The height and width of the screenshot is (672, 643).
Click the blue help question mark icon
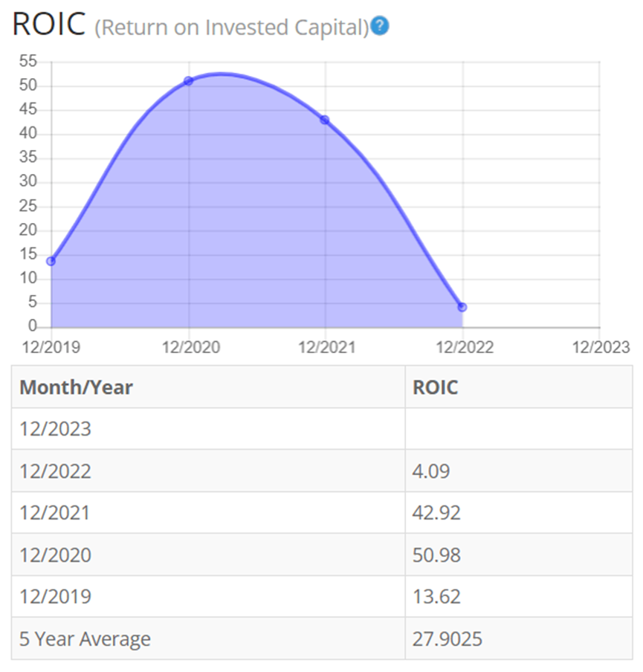(x=380, y=27)
